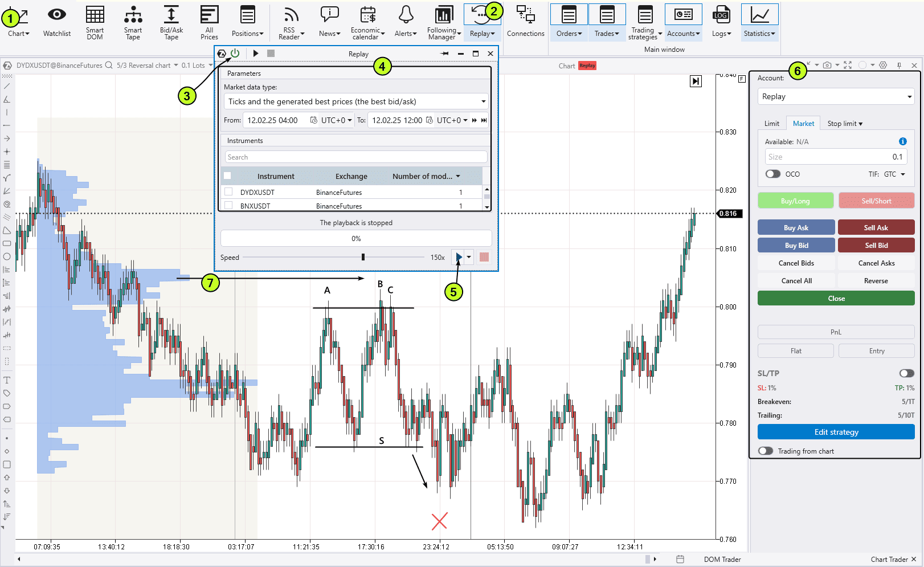Toggle the OCO switch
Image resolution: width=924 pixels, height=567 pixels.
click(773, 174)
